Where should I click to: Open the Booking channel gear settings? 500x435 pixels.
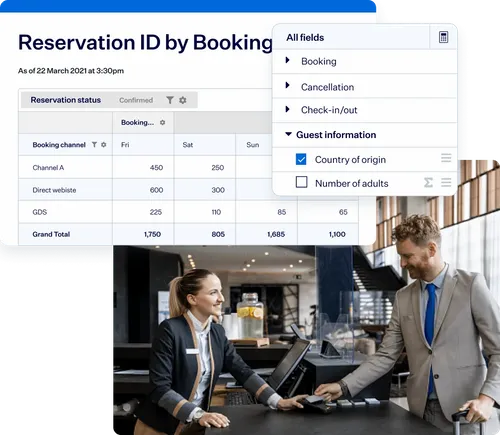[104, 145]
